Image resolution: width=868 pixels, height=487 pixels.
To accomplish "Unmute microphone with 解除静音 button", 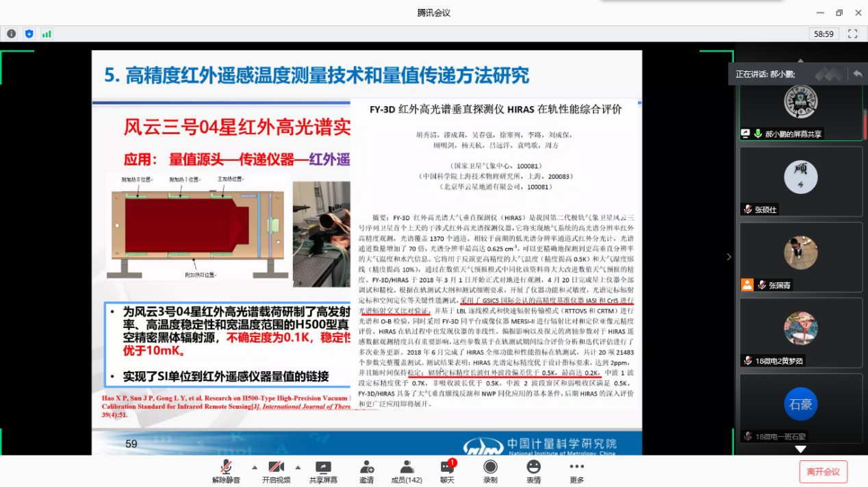I will (x=226, y=471).
